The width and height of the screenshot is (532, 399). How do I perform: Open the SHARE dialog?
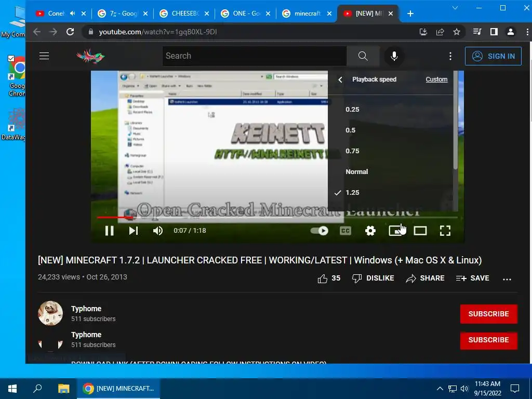(x=425, y=278)
